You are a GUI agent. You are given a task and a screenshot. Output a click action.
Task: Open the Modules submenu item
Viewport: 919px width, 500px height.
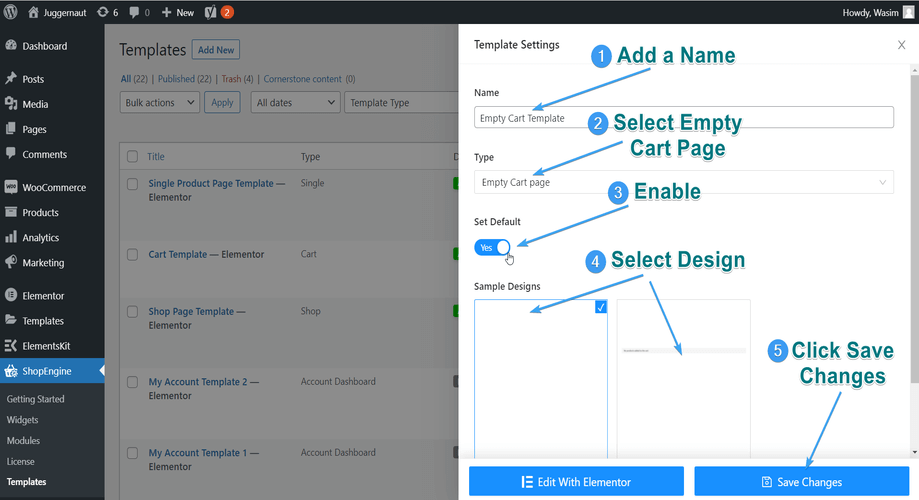click(x=23, y=441)
